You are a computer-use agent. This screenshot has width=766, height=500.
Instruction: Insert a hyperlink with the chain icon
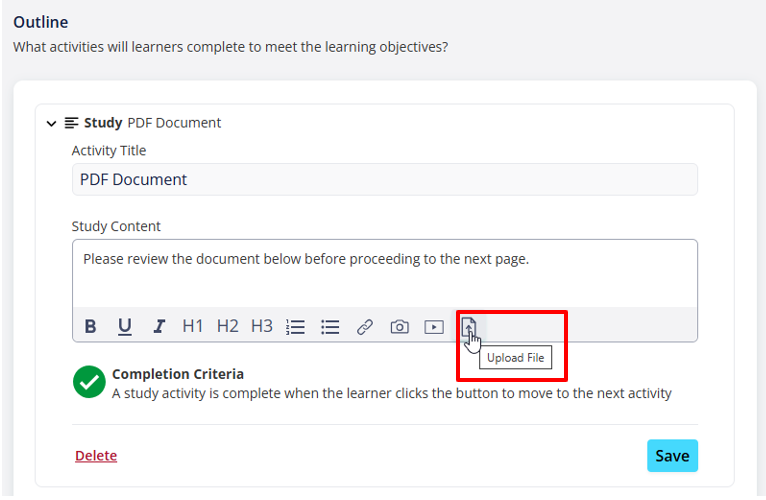[x=365, y=326]
